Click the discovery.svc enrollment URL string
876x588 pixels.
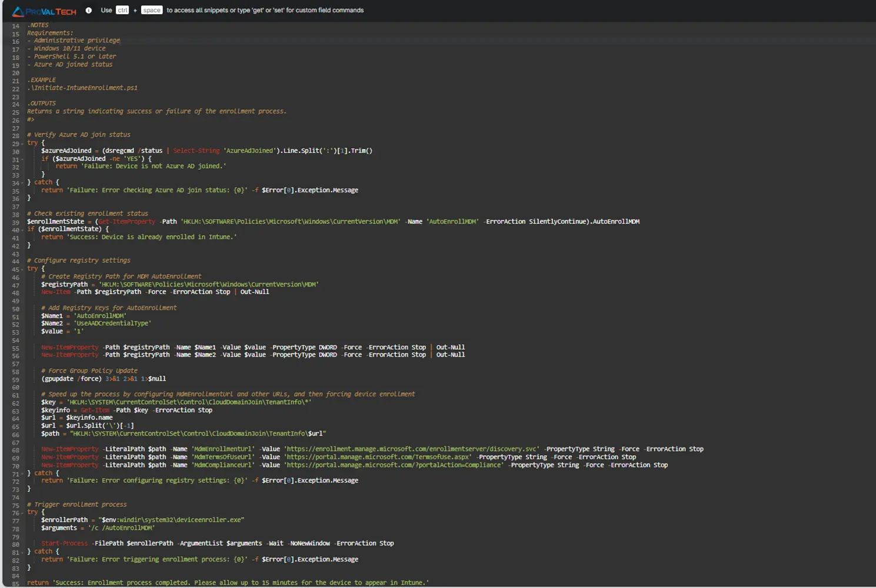click(412, 449)
